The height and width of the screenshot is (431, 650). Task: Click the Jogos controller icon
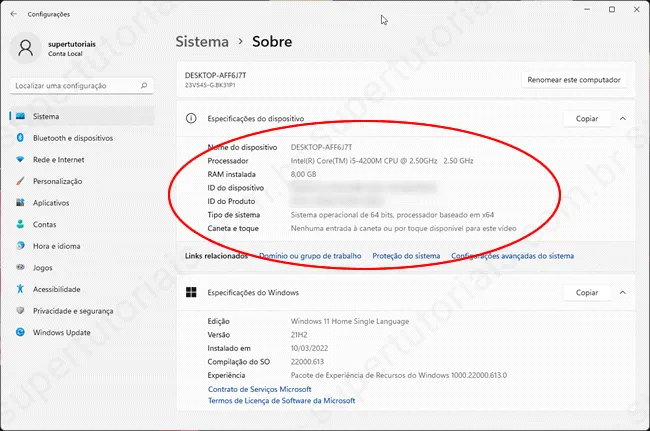20,267
